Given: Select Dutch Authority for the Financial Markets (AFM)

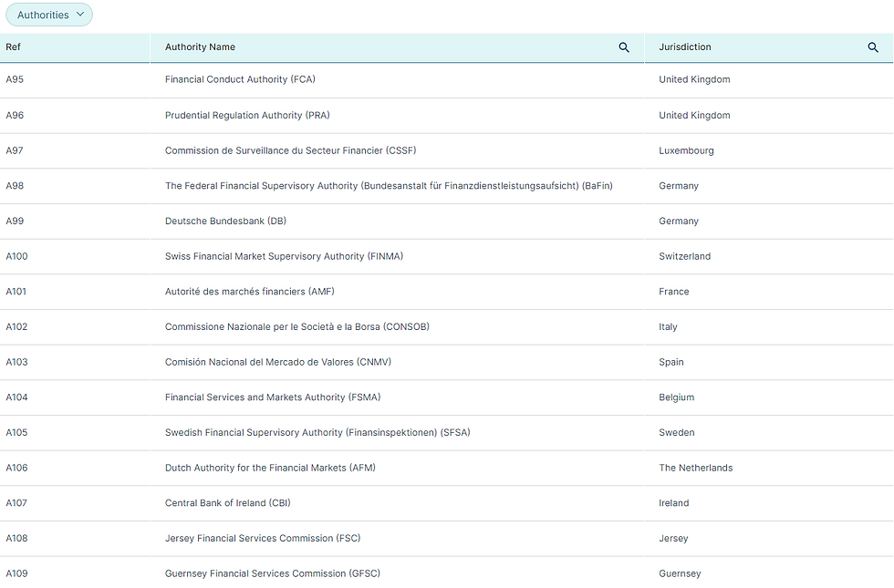Looking at the screenshot, I should [x=270, y=469].
